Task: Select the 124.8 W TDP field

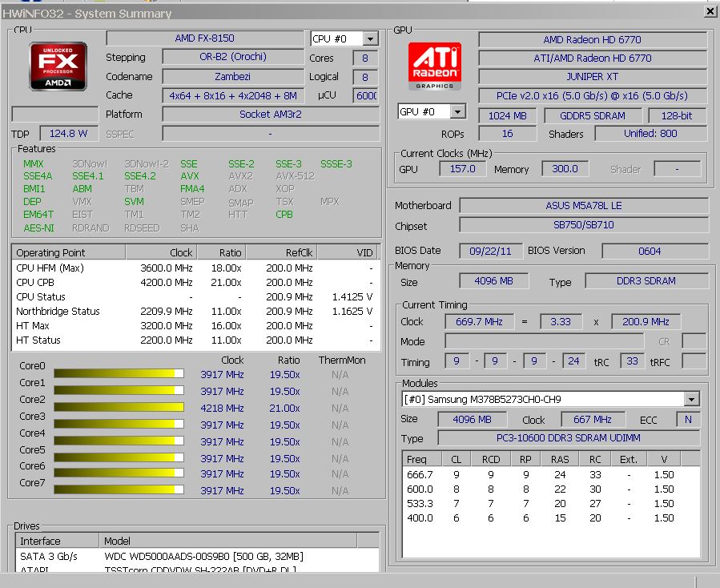Action: click(x=69, y=133)
